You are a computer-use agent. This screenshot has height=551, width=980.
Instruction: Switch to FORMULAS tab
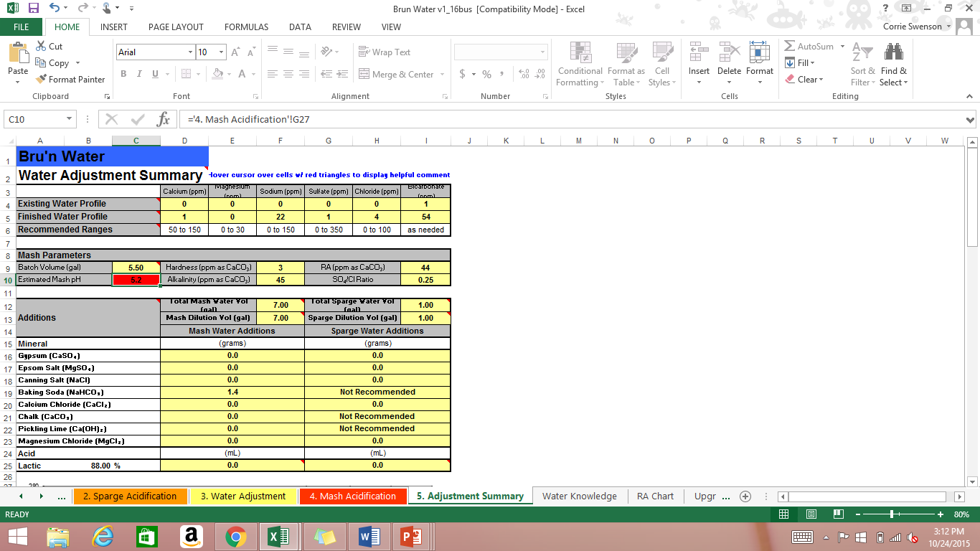tap(246, 27)
